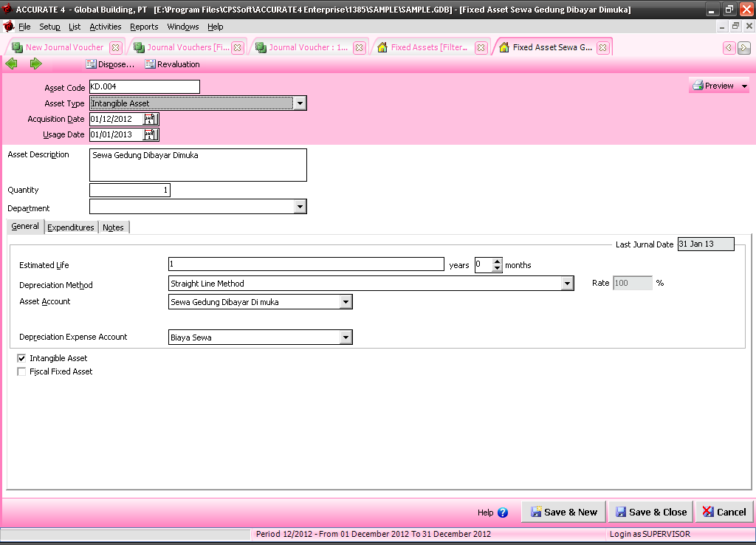Expand the Asset Type dropdown
756x545 pixels.
coord(299,103)
